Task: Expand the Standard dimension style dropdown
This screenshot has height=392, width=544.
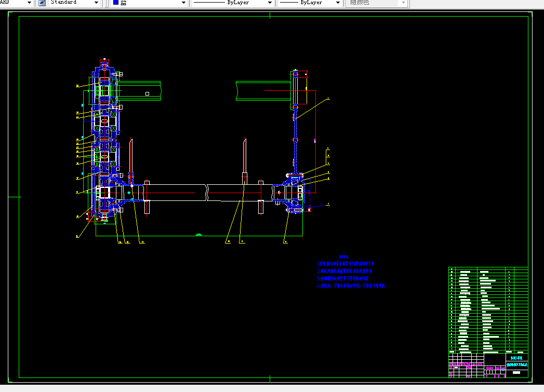Action: coord(96,3)
